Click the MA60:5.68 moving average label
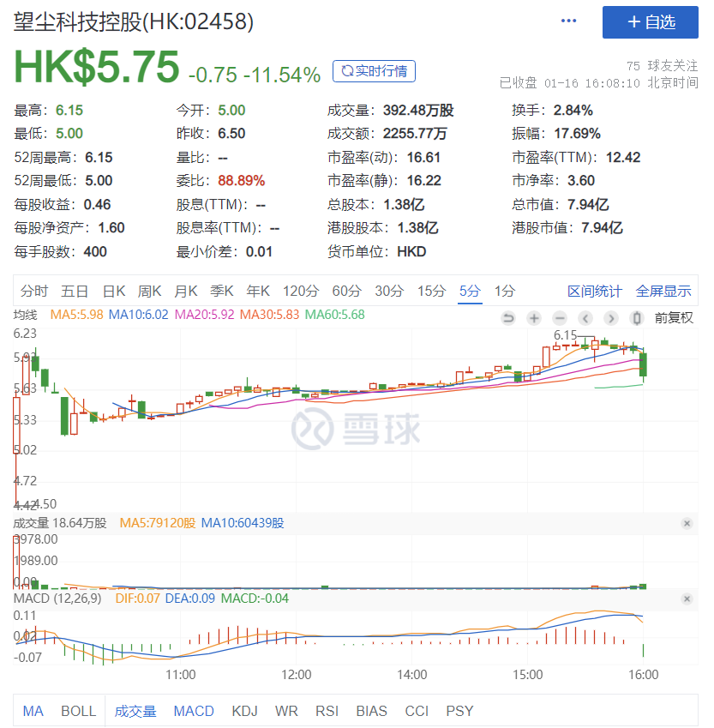The height and width of the screenshot is (728, 714). click(335, 315)
